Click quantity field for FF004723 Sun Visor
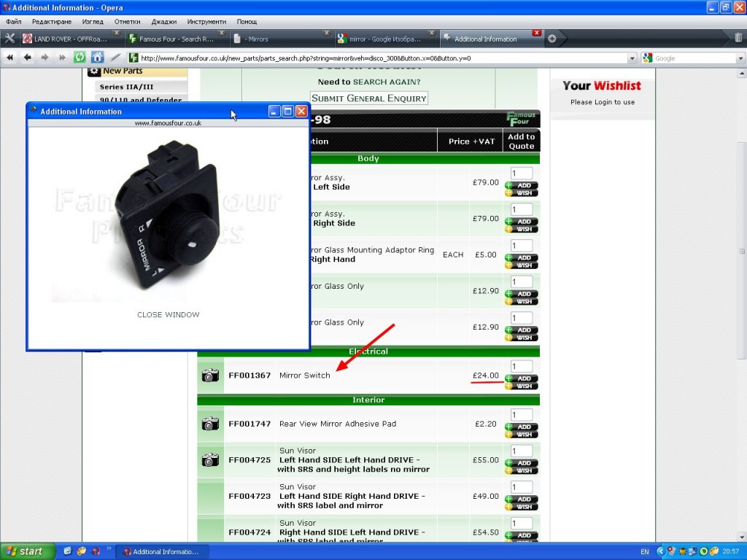 click(x=521, y=486)
